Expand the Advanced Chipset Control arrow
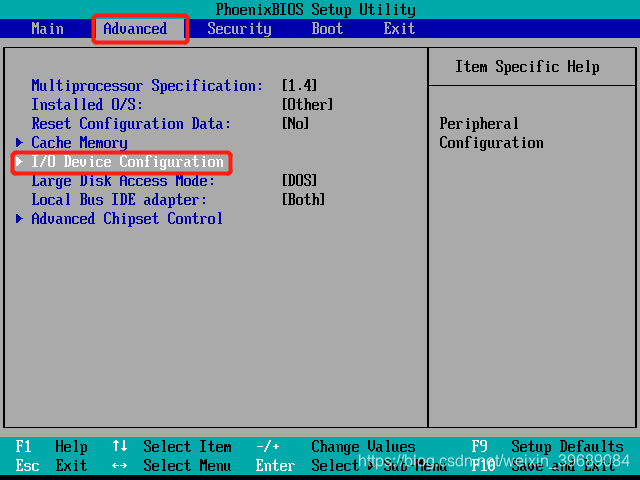The image size is (640, 480). tap(19, 218)
